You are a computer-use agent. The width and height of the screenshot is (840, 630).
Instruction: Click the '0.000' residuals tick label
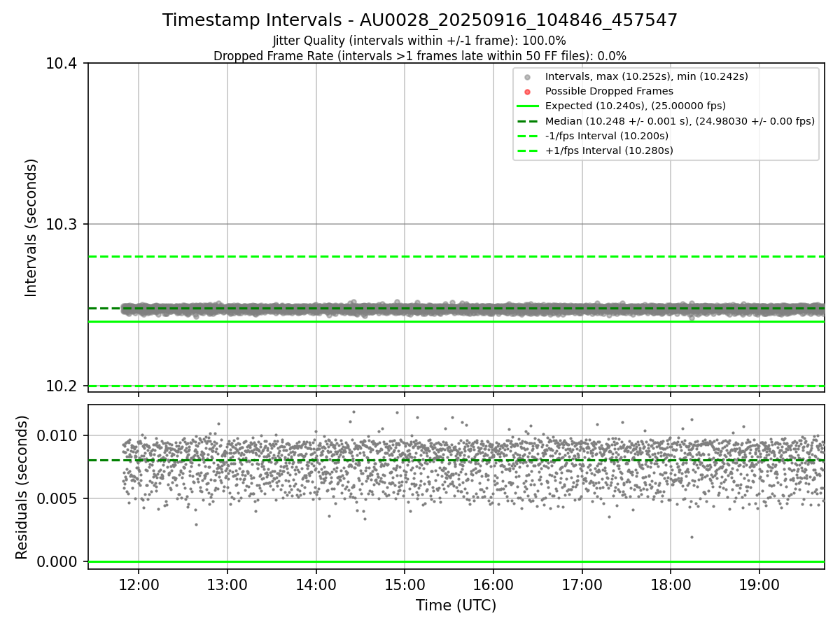57,562
